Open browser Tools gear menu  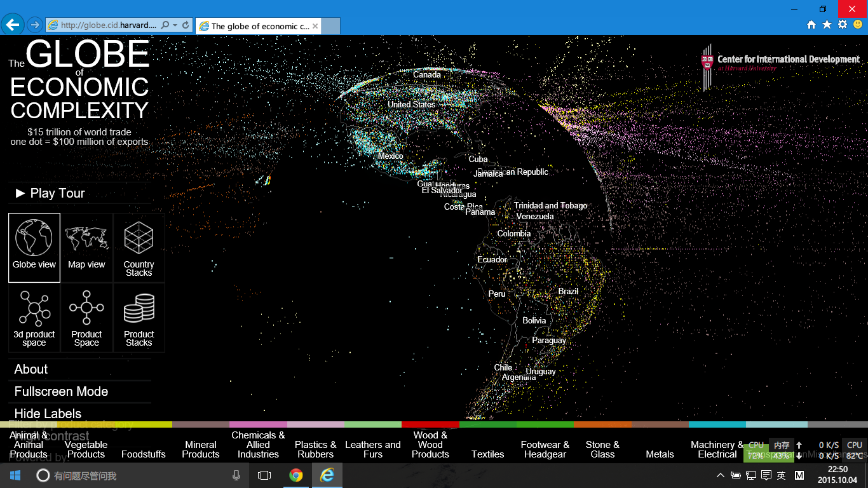pyautogui.click(x=843, y=25)
